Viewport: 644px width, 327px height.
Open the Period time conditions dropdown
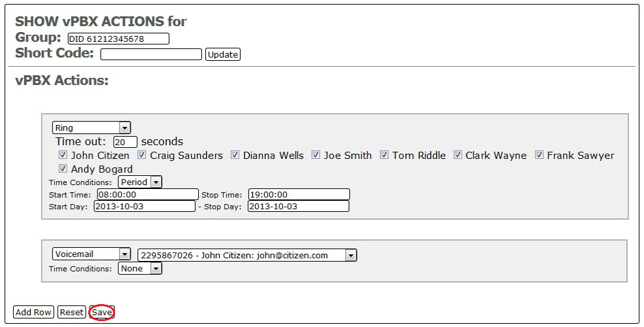point(140,182)
